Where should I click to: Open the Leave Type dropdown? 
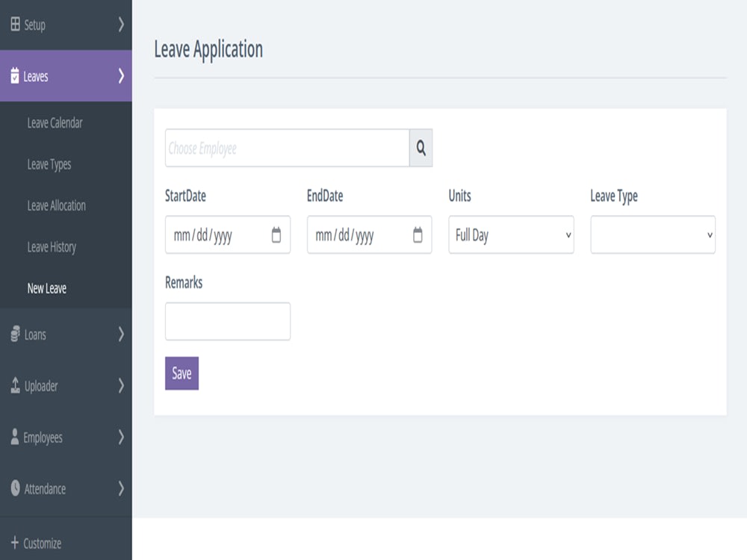653,234
